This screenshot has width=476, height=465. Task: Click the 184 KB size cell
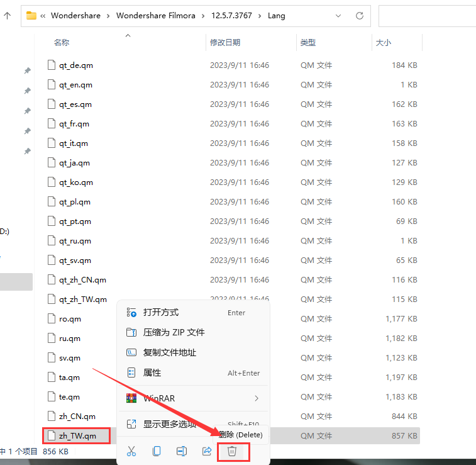pos(404,65)
